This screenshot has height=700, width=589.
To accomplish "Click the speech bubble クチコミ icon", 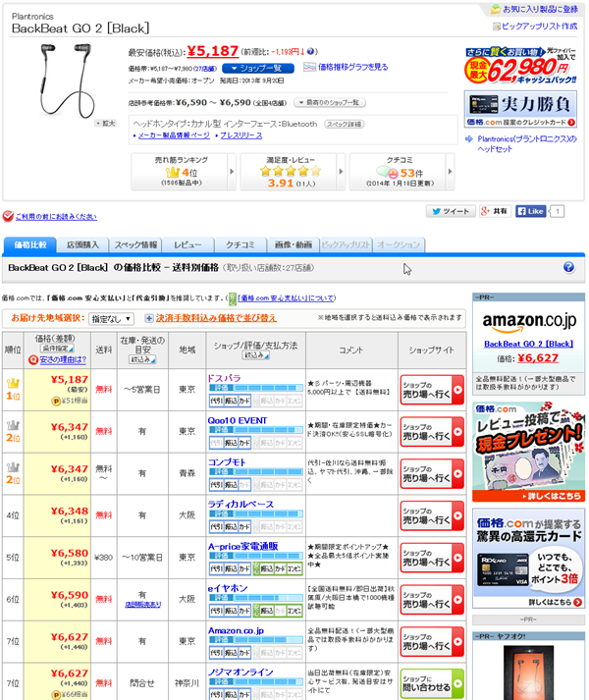I will point(387,172).
